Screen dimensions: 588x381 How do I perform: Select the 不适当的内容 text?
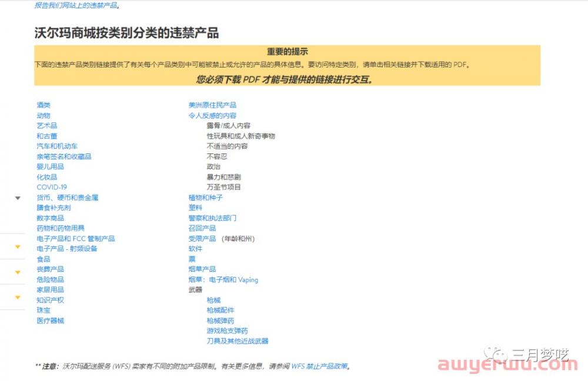tap(227, 146)
